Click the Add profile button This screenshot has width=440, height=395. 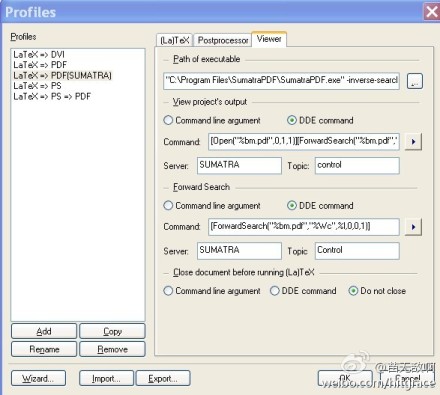tap(44, 331)
